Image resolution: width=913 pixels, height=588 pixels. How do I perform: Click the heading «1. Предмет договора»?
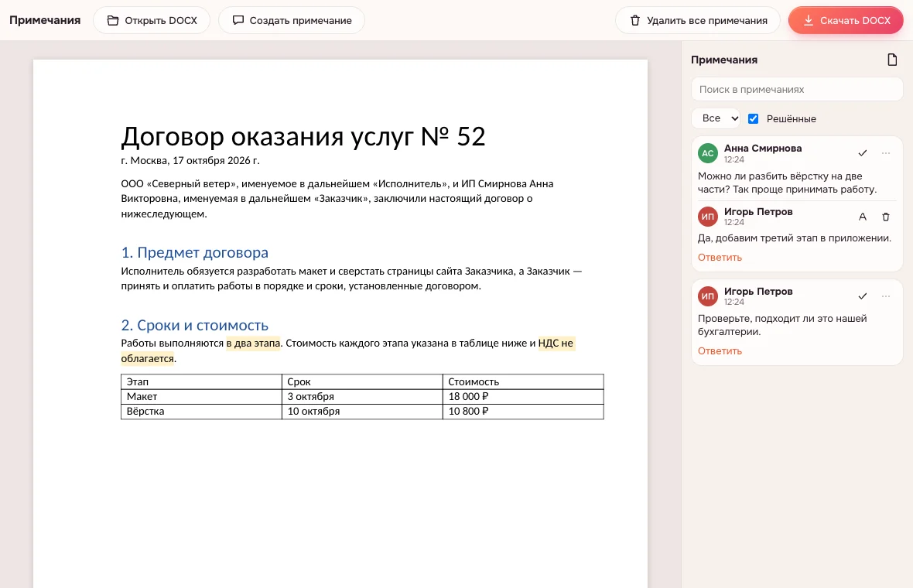[194, 253]
